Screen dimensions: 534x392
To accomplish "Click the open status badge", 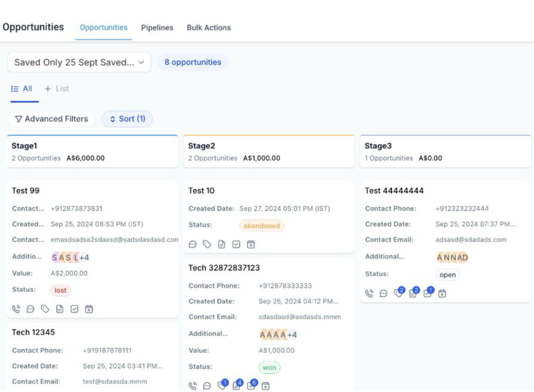I will (x=447, y=275).
